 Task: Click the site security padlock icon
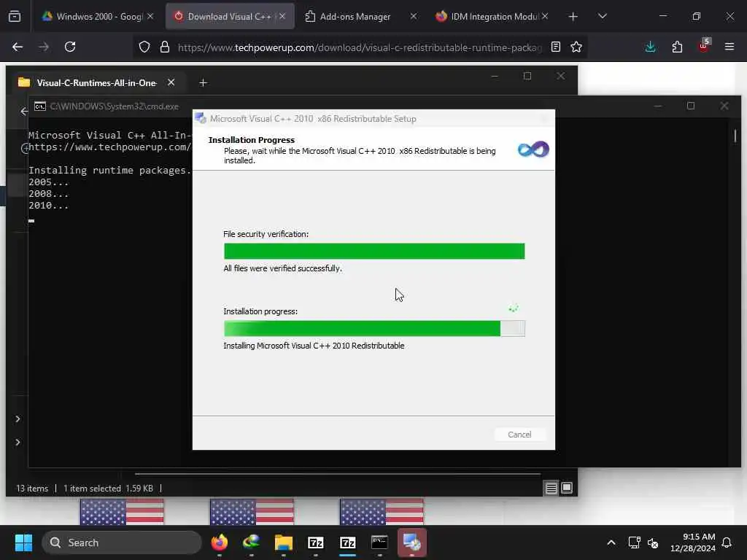pyautogui.click(x=164, y=47)
